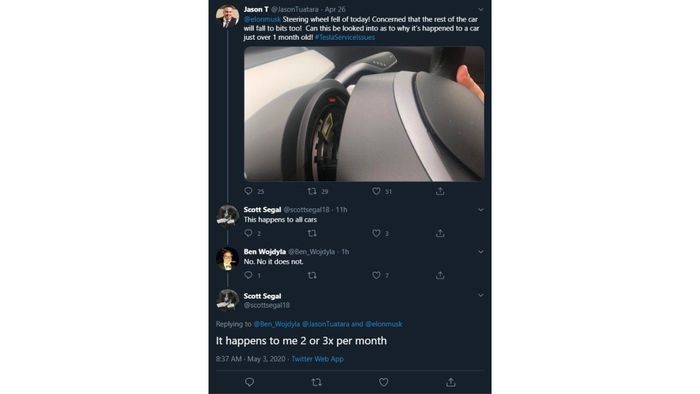The height and width of the screenshot is (394, 700).
Task: View Ben Wojdyla's profile avatar
Action: [227, 259]
